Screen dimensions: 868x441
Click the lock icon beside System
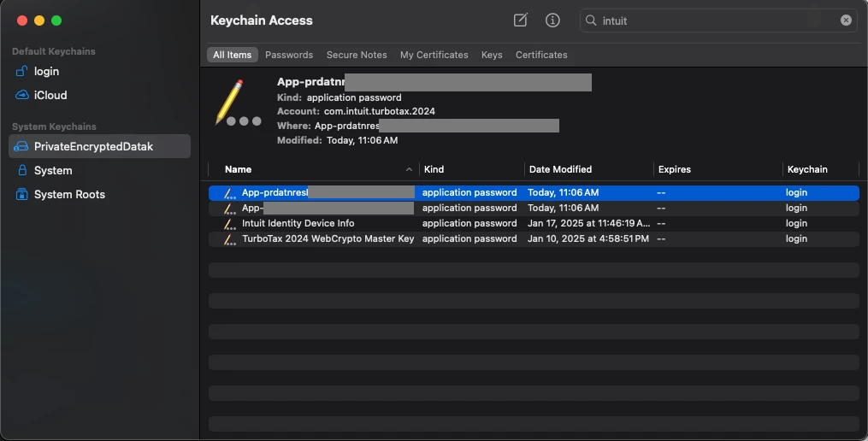tap(22, 170)
